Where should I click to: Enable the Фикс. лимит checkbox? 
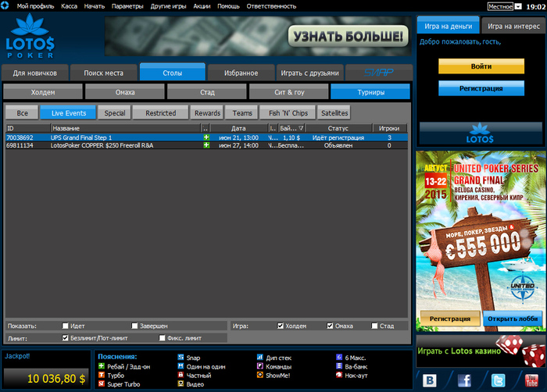point(162,338)
